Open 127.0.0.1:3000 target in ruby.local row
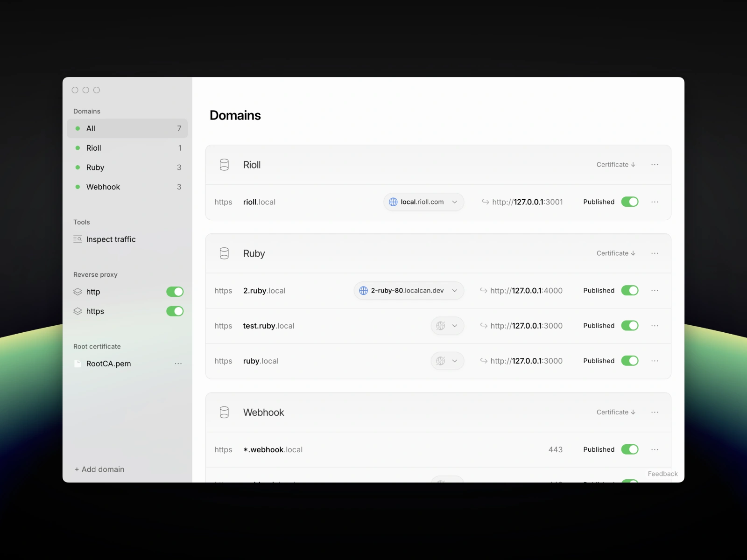The image size is (747, 560). click(527, 361)
